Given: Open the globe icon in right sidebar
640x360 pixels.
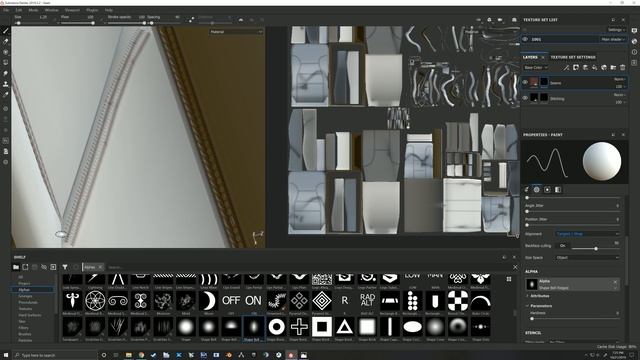Looking at the screenshot, I should tap(634, 41).
